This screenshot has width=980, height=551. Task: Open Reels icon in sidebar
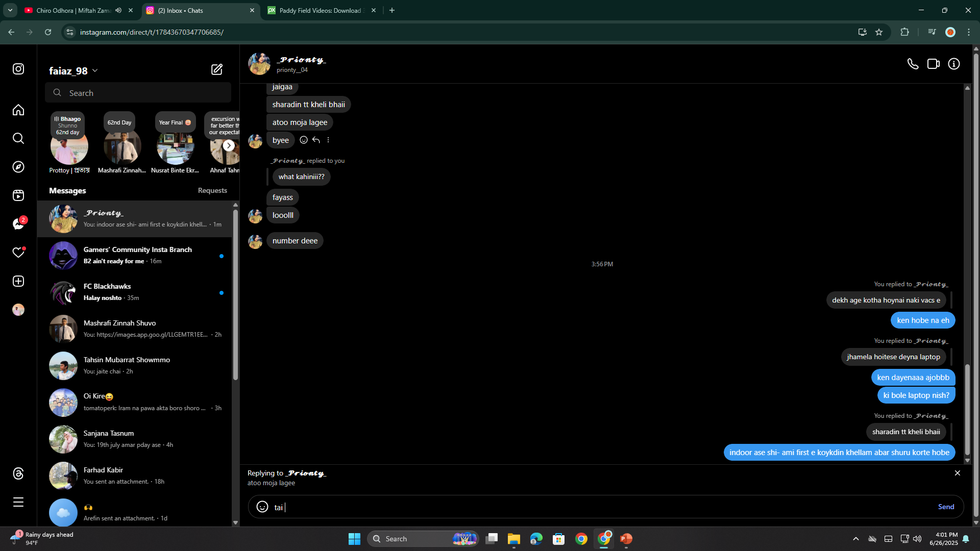pyautogui.click(x=18, y=195)
